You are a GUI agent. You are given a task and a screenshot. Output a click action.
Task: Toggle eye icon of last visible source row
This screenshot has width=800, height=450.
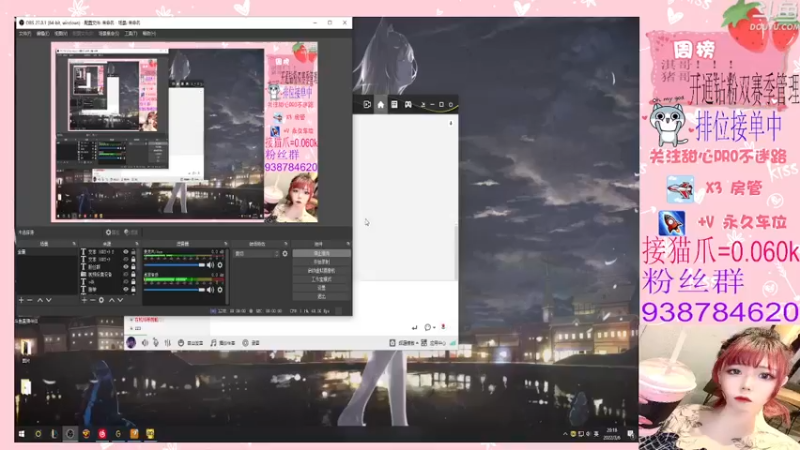(x=126, y=289)
